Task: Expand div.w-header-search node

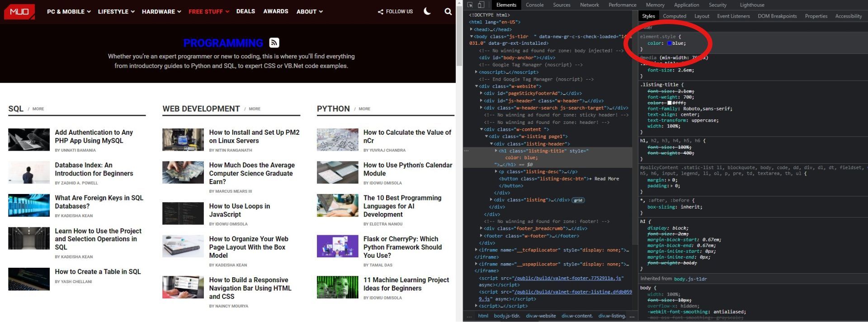Action: [481, 108]
